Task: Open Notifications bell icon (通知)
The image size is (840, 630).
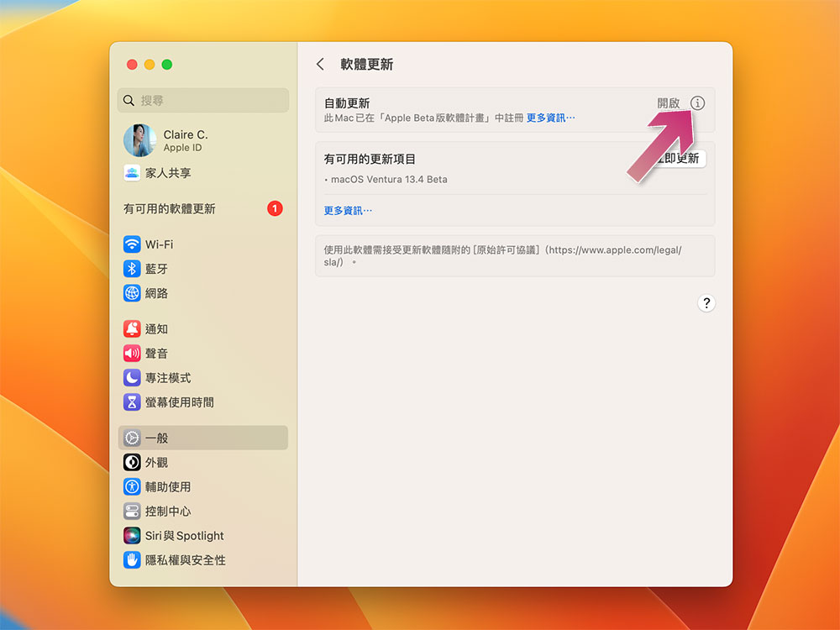Action: (132, 328)
